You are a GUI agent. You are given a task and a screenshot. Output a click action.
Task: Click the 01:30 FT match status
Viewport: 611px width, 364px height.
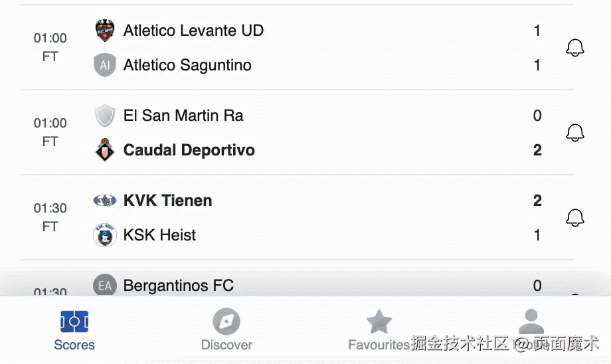(x=50, y=217)
